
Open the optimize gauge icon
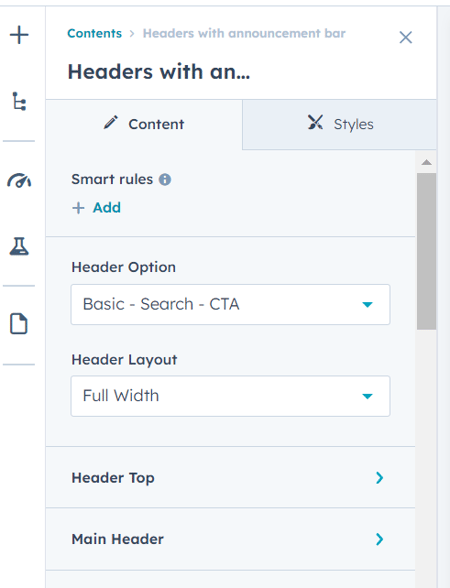[19, 180]
